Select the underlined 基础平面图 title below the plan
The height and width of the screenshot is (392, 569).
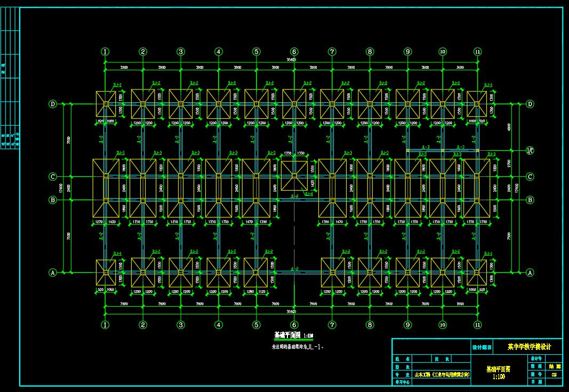click(x=287, y=336)
